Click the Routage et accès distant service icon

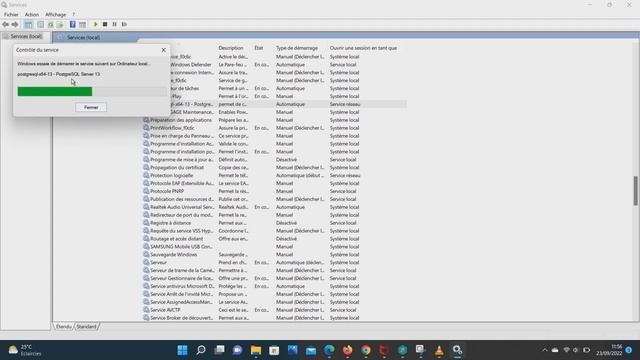click(x=146, y=239)
